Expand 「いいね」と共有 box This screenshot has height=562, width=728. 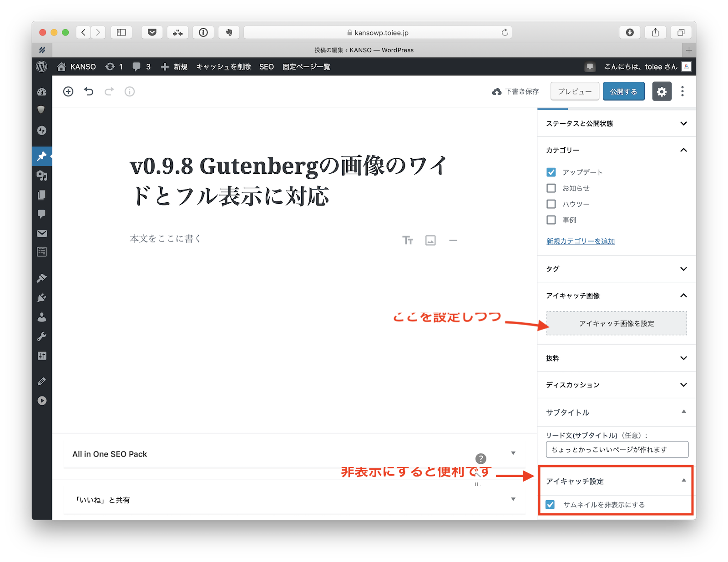click(513, 499)
